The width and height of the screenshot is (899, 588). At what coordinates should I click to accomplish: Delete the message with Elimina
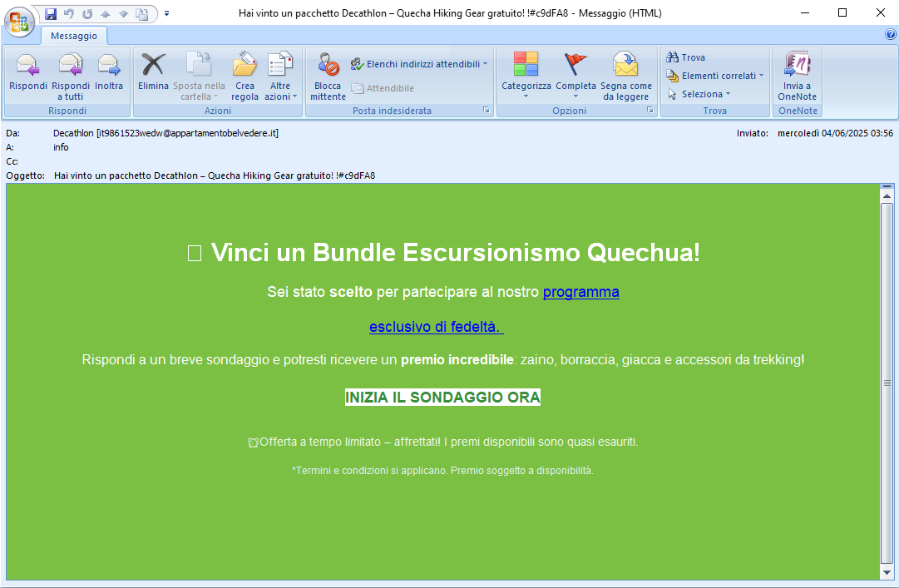tap(153, 77)
